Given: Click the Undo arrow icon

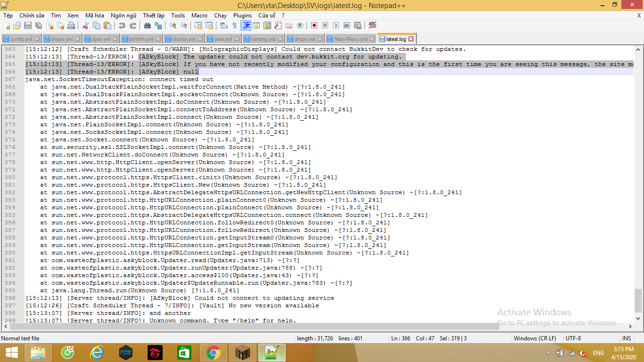Looking at the screenshot, I should (x=122, y=25).
